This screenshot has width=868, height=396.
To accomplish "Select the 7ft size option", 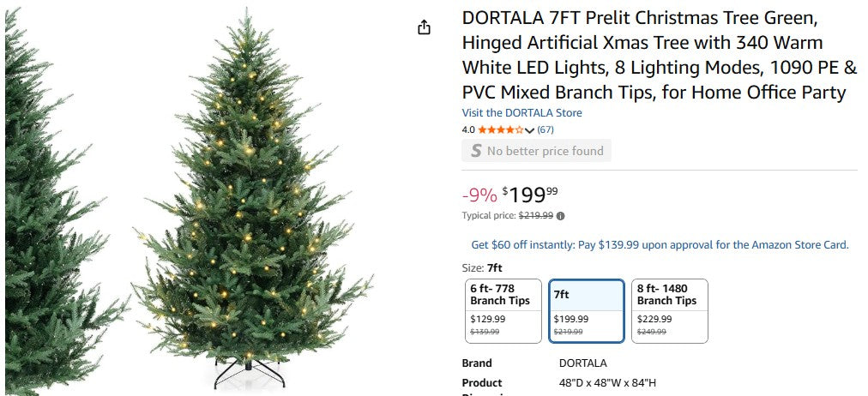I will pyautogui.click(x=587, y=310).
